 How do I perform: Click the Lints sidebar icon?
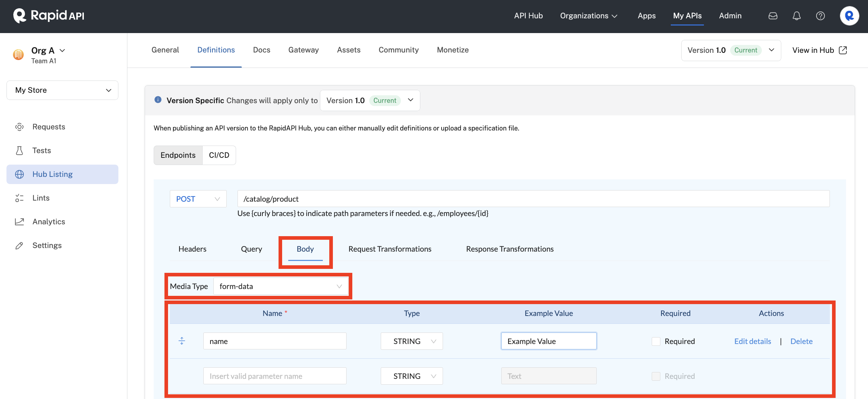(x=19, y=197)
